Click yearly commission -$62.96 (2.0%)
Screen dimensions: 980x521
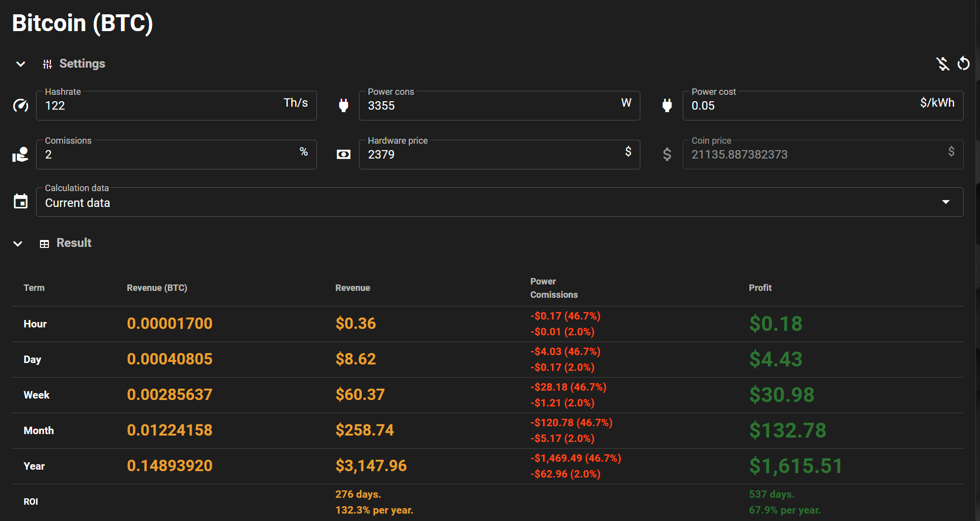pos(565,474)
